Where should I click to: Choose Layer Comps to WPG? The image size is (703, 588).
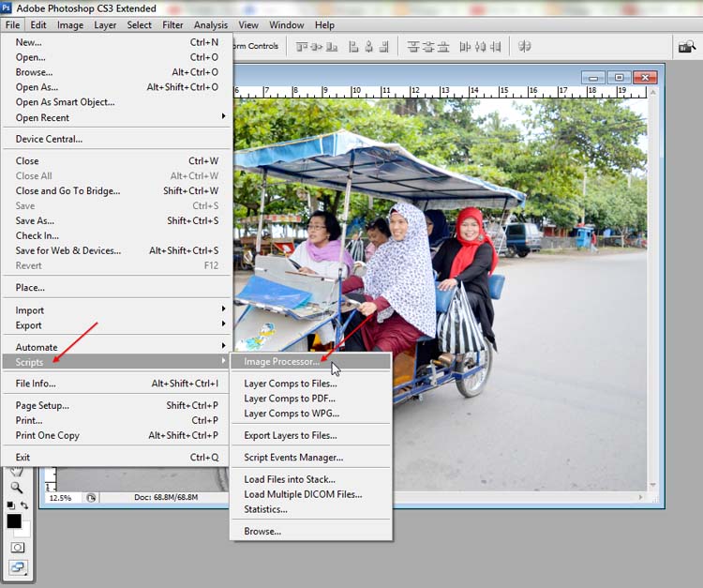click(x=310, y=413)
